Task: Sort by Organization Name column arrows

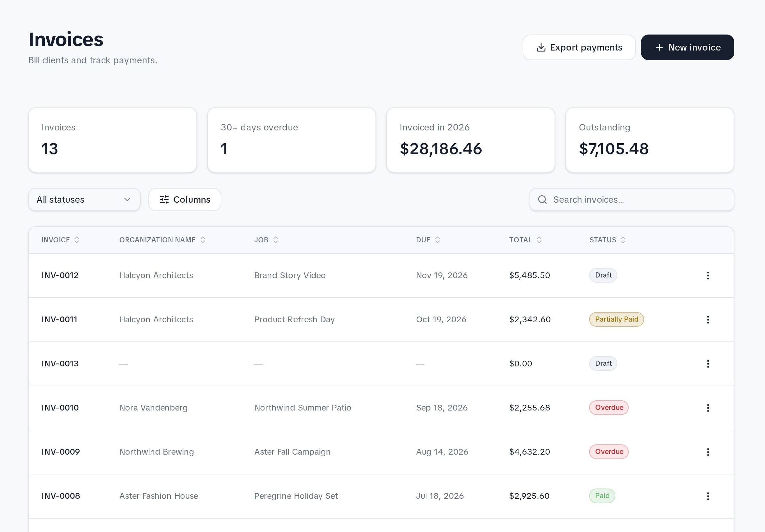Action: point(202,240)
